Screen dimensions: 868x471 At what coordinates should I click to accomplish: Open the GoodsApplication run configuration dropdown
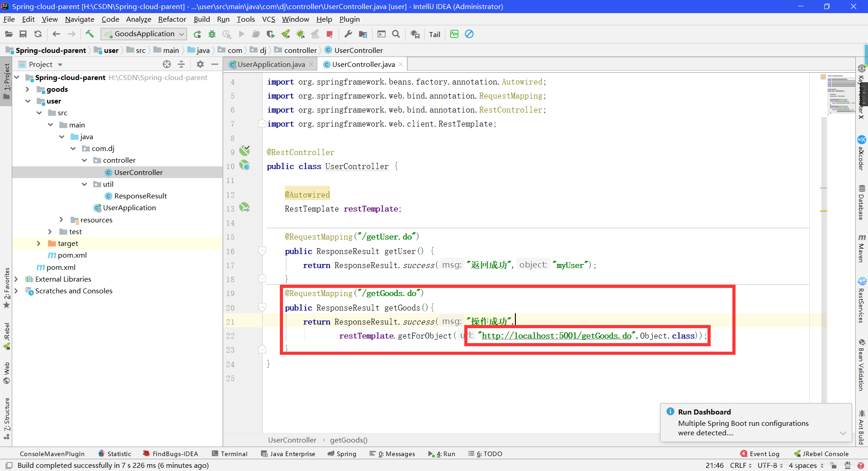pos(144,34)
